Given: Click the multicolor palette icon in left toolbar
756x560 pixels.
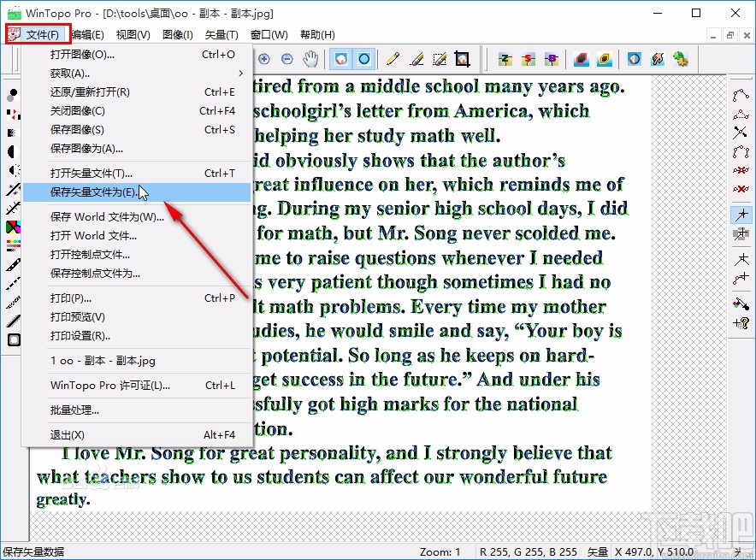Looking at the screenshot, I should click(14, 227).
